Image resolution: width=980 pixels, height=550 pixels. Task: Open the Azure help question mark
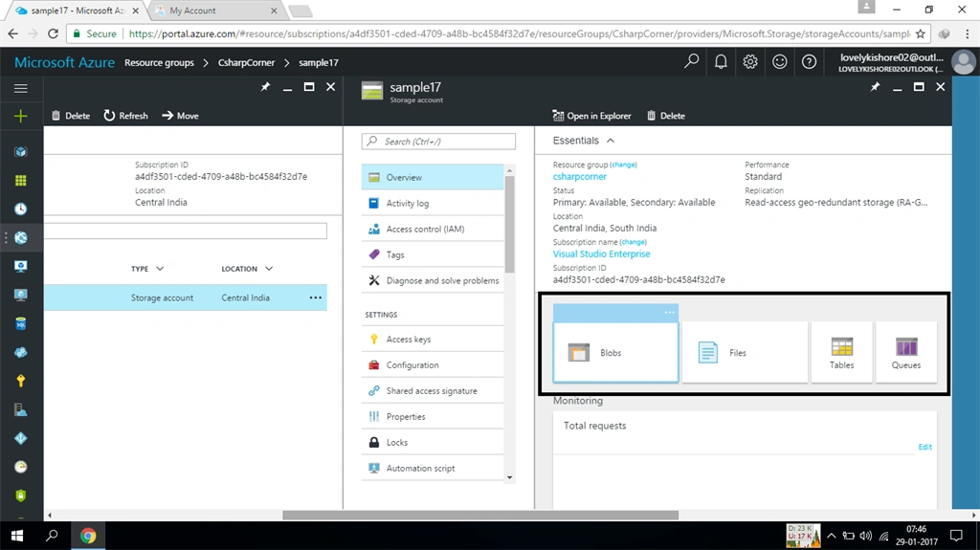[809, 62]
